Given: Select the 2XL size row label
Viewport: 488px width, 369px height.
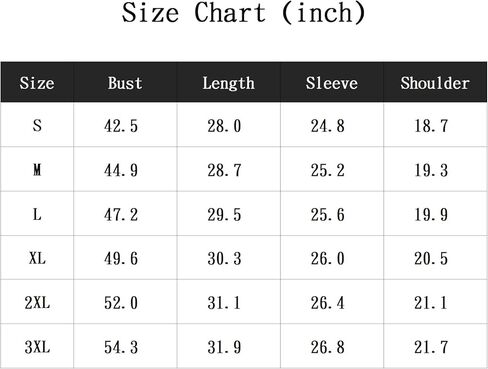Looking at the screenshot, I should (37, 303).
